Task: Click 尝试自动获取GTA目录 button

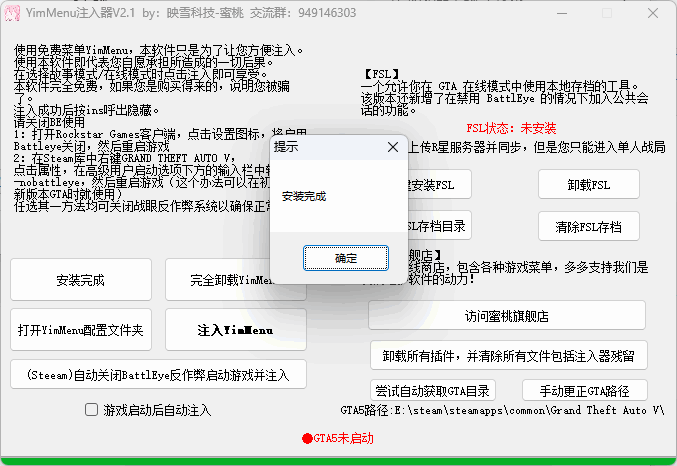Action: point(433,390)
